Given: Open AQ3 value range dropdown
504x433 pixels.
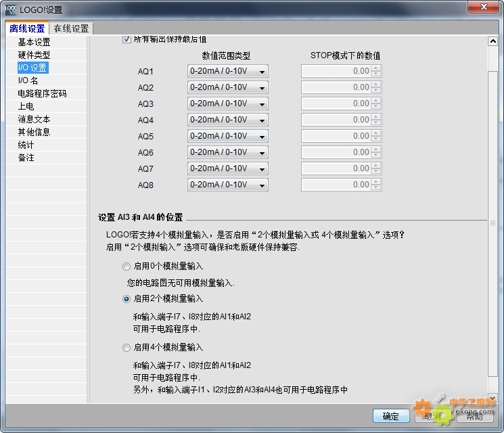Looking at the screenshot, I should tap(227, 104).
